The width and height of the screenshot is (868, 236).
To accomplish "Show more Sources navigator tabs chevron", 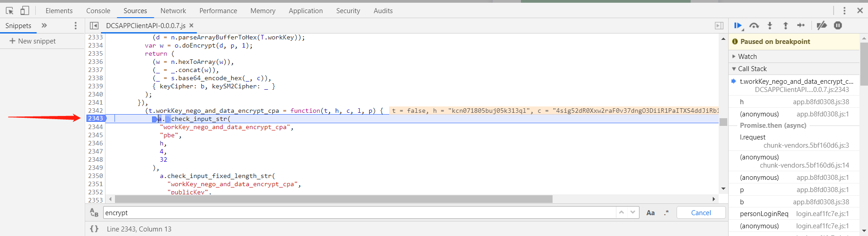I will pyautogui.click(x=44, y=26).
